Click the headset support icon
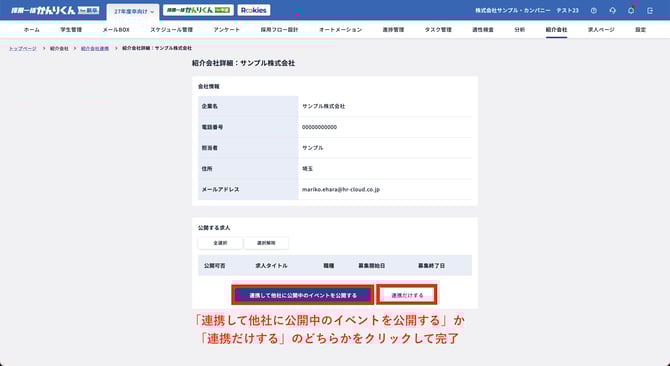 click(613, 11)
